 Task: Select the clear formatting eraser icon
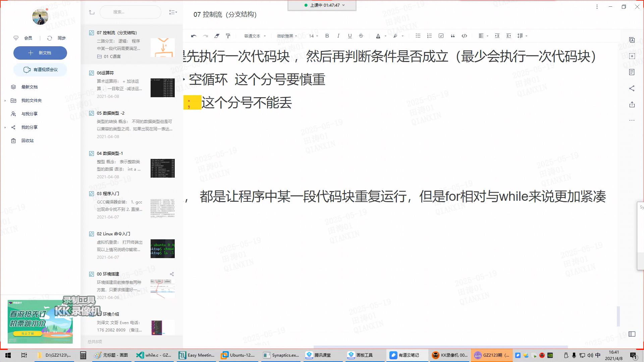click(x=217, y=36)
